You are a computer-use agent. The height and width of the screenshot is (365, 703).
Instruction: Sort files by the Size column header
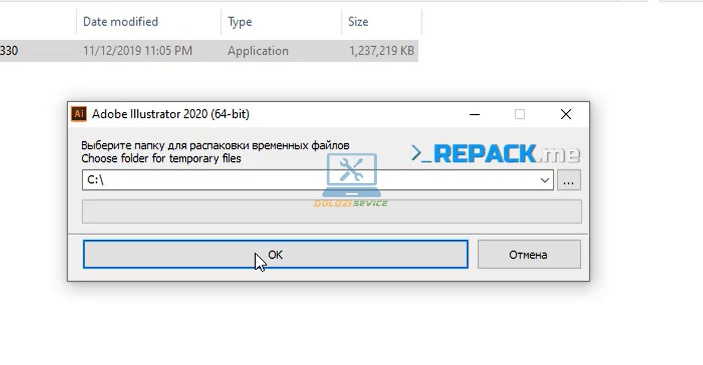coord(358,22)
